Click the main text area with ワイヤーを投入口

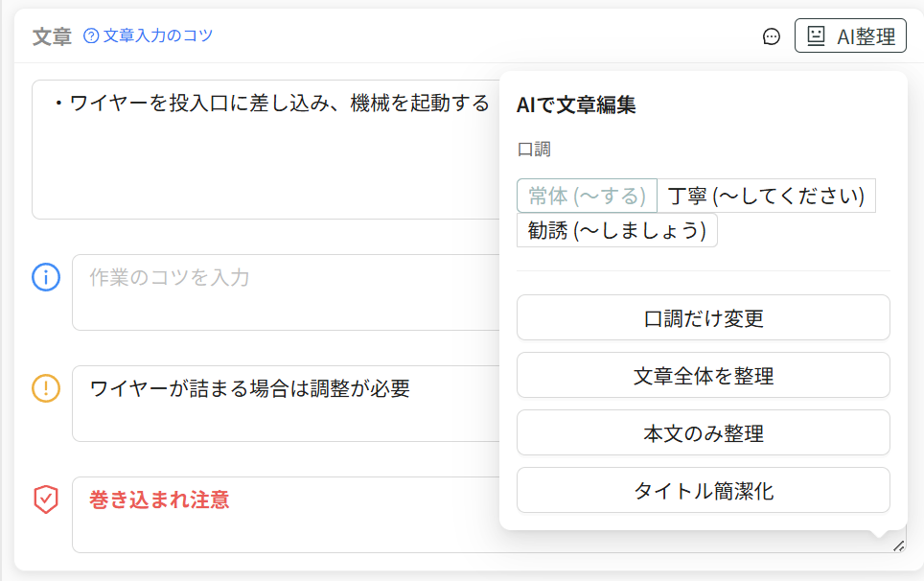(x=266, y=149)
